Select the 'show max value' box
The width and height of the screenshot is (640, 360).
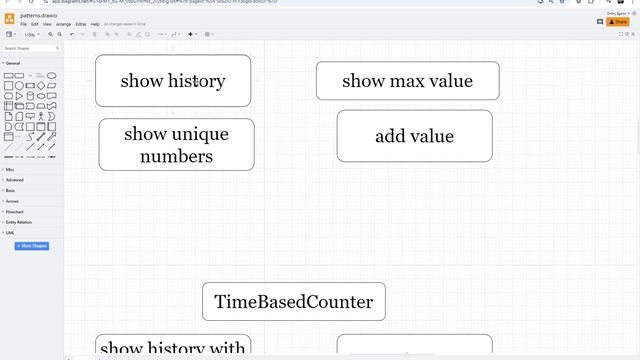[x=408, y=81]
